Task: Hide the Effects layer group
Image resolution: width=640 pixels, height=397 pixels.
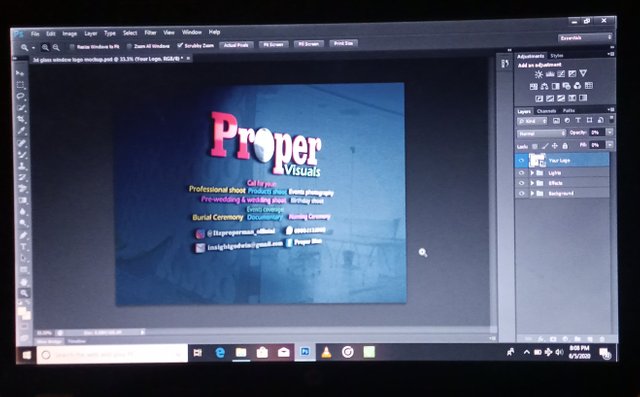Action: pyautogui.click(x=521, y=183)
